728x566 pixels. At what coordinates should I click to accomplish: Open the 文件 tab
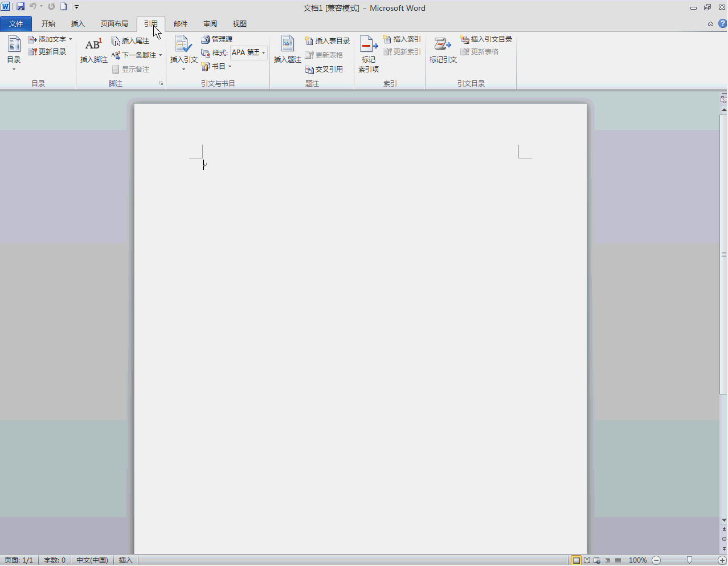click(16, 23)
